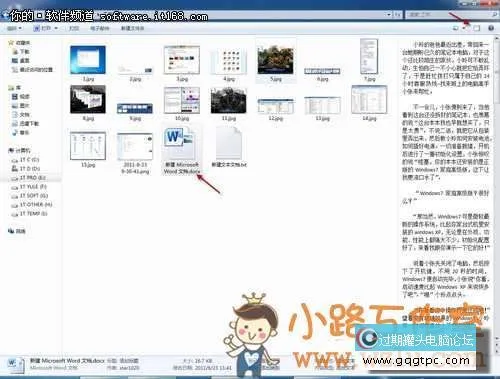Screen dimensions: 500x379
Task: Select the 2.jpg thumbnail
Action: [135, 70]
